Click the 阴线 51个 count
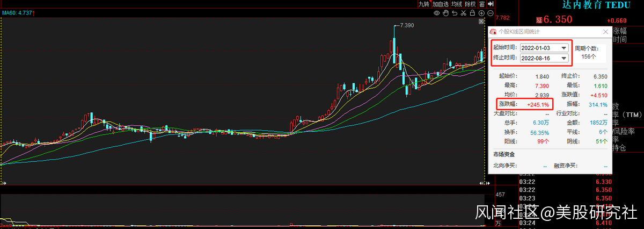This screenshot has width=644, height=229. point(601,142)
